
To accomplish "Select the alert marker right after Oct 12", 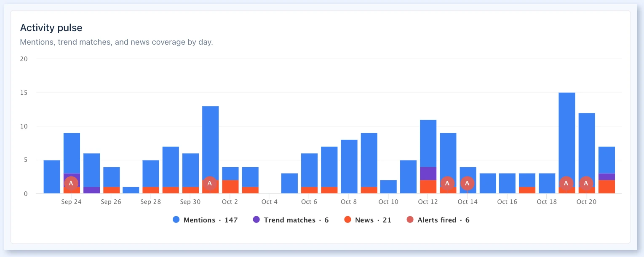I will [447, 183].
